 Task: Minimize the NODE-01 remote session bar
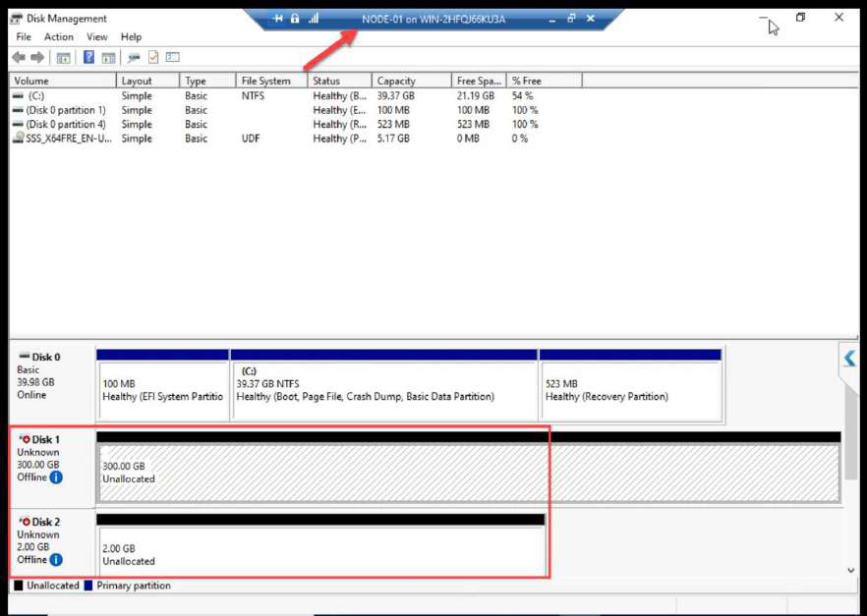tap(552, 20)
